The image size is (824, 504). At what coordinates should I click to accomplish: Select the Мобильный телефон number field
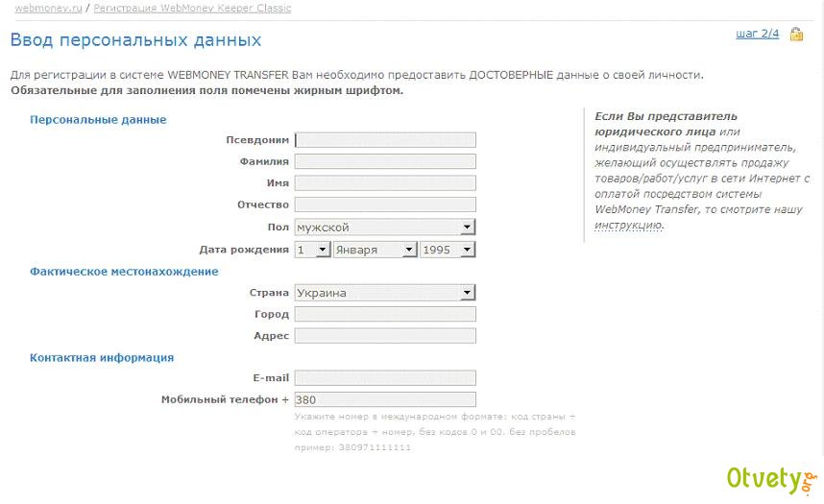(385, 399)
